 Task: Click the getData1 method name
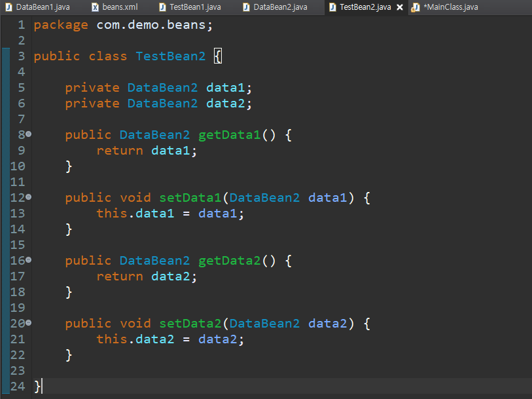[230, 135]
